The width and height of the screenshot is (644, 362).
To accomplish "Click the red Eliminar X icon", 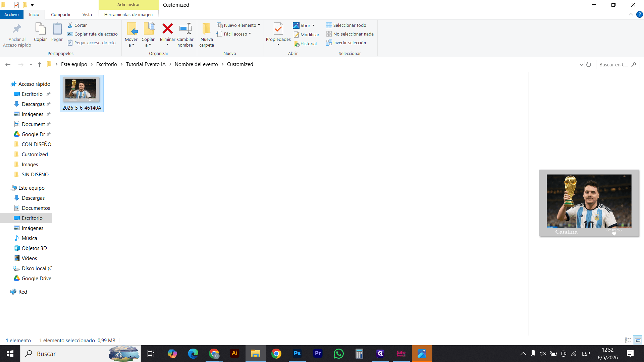I will (167, 29).
